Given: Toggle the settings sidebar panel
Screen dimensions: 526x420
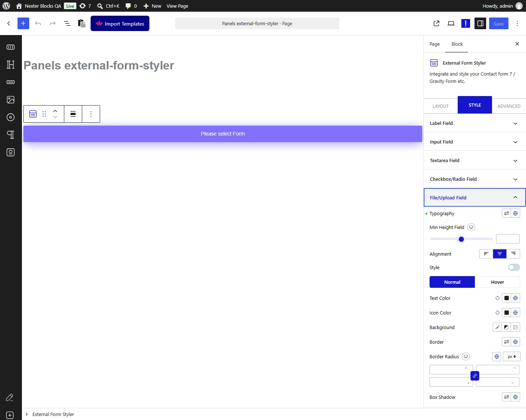Looking at the screenshot, I should point(480,23).
